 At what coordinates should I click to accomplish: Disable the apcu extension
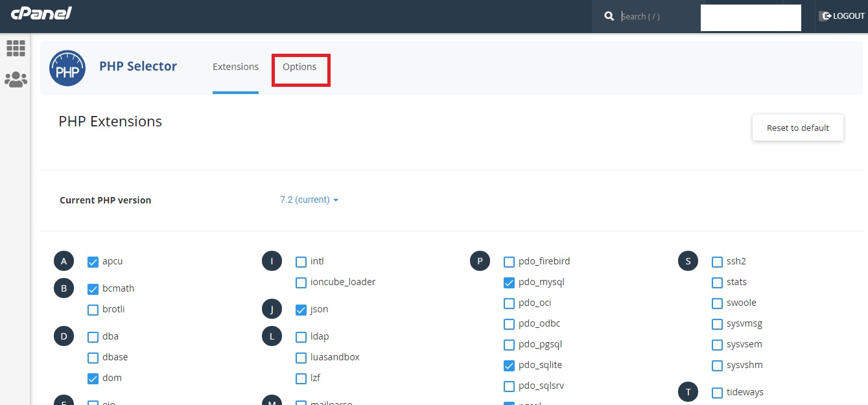[x=93, y=262]
